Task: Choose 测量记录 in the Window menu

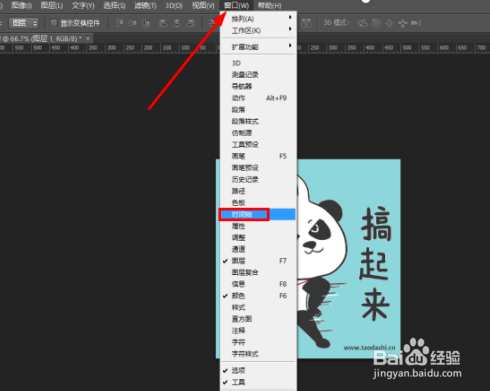Action: pyautogui.click(x=258, y=75)
